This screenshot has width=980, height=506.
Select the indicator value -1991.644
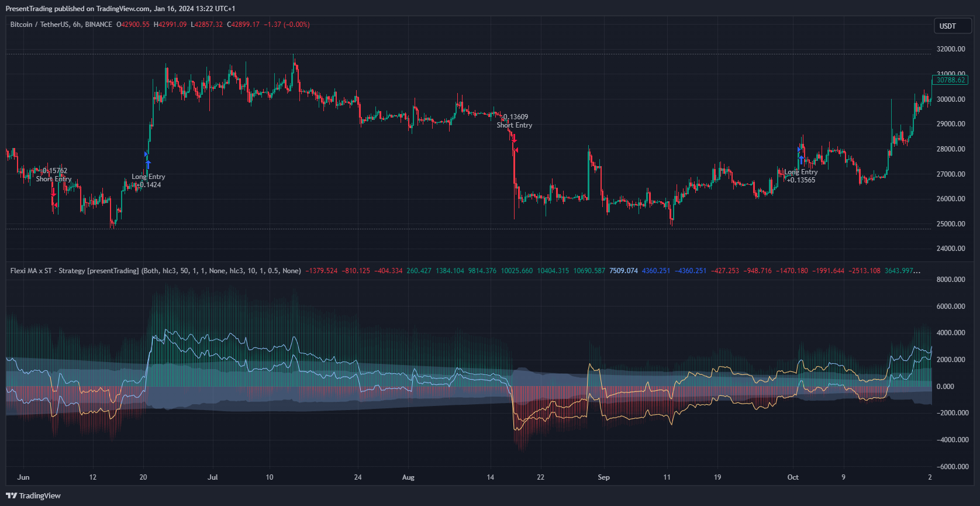(x=829, y=271)
